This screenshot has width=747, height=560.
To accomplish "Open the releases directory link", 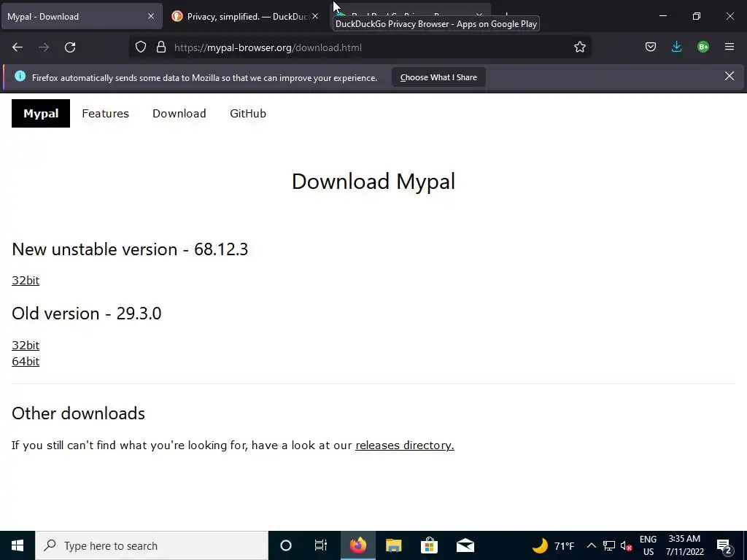I will click(404, 446).
